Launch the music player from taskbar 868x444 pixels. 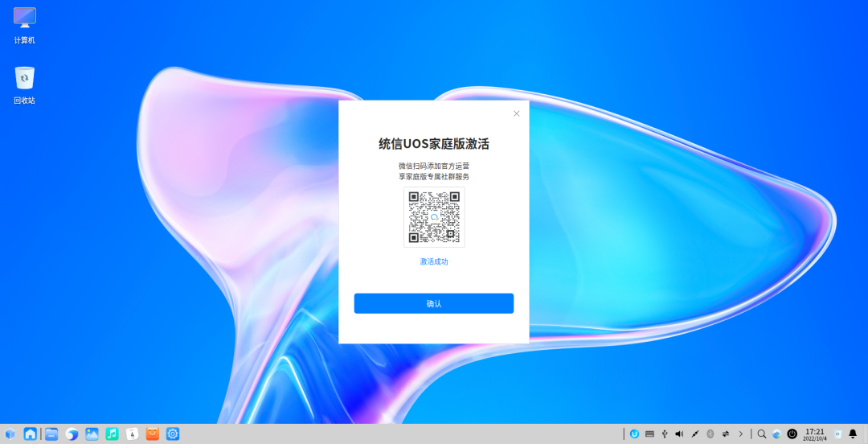(112, 434)
